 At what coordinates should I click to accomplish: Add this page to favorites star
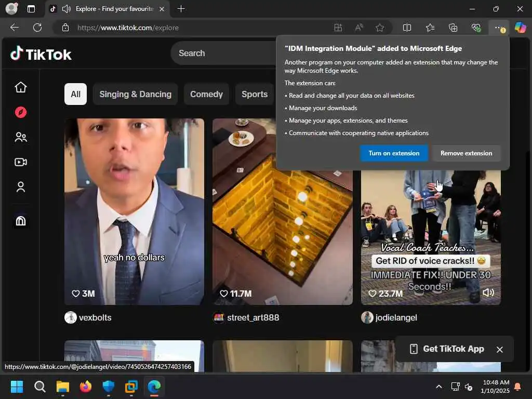tap(380, 28)
